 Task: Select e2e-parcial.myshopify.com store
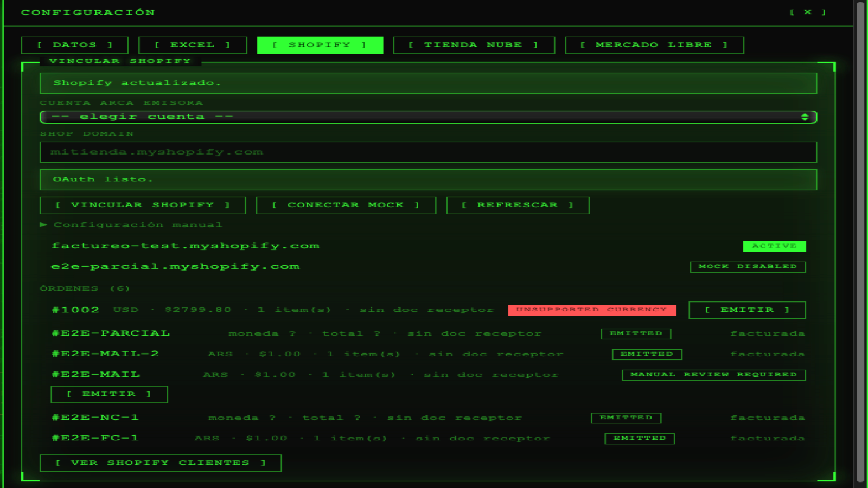[175, 266]
